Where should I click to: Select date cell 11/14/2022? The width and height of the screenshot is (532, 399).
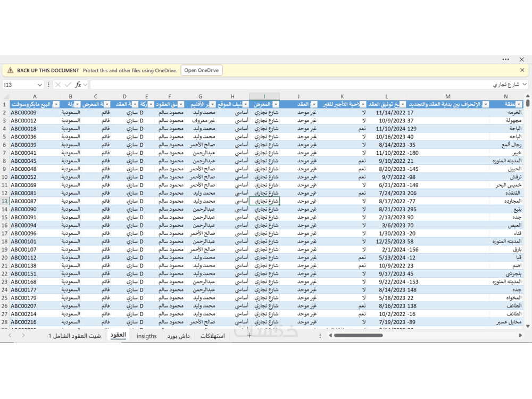tap(386, 113)
